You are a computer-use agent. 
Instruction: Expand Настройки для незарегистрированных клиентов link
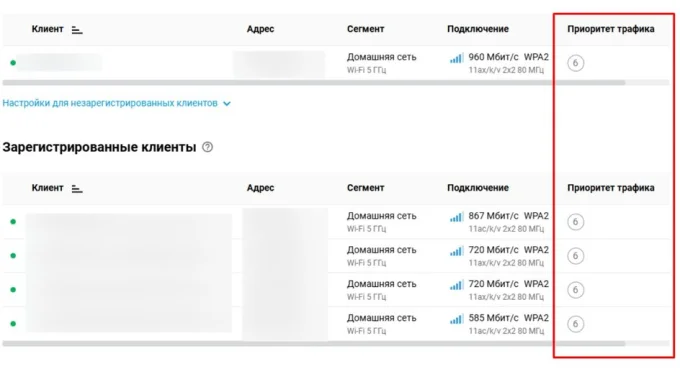(x=110, y=103)
